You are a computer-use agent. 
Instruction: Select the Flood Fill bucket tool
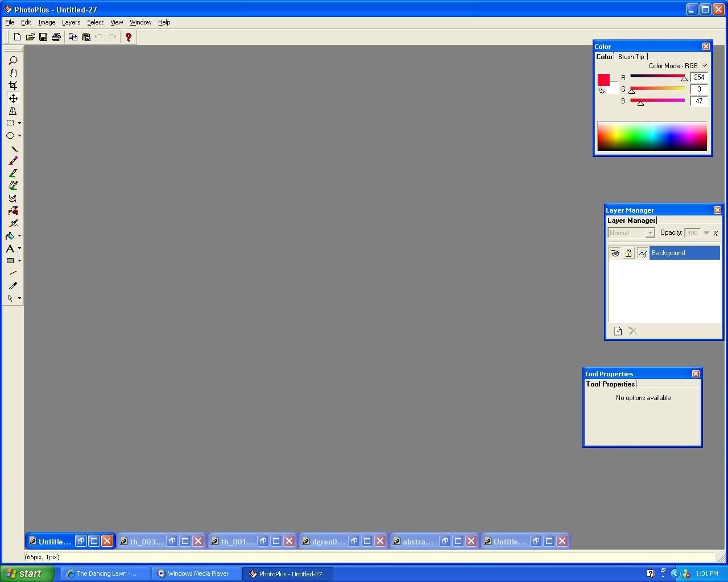(10, 236)
